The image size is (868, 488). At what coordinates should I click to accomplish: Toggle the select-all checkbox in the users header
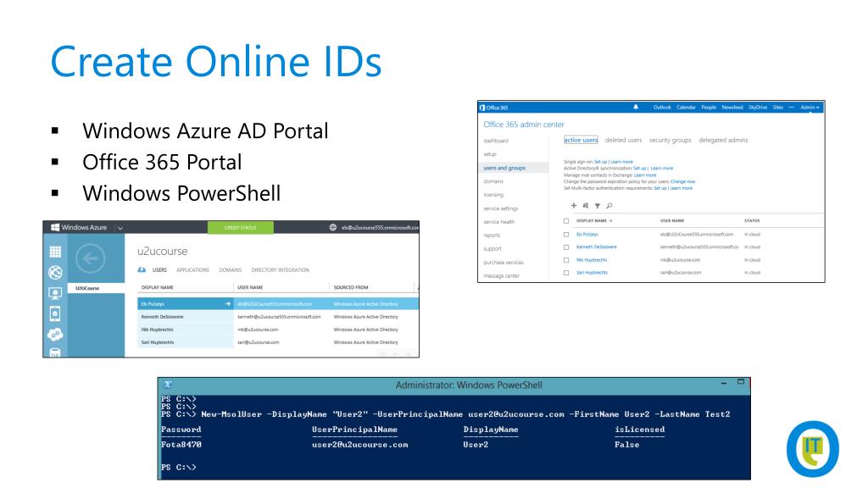[566, 221]
